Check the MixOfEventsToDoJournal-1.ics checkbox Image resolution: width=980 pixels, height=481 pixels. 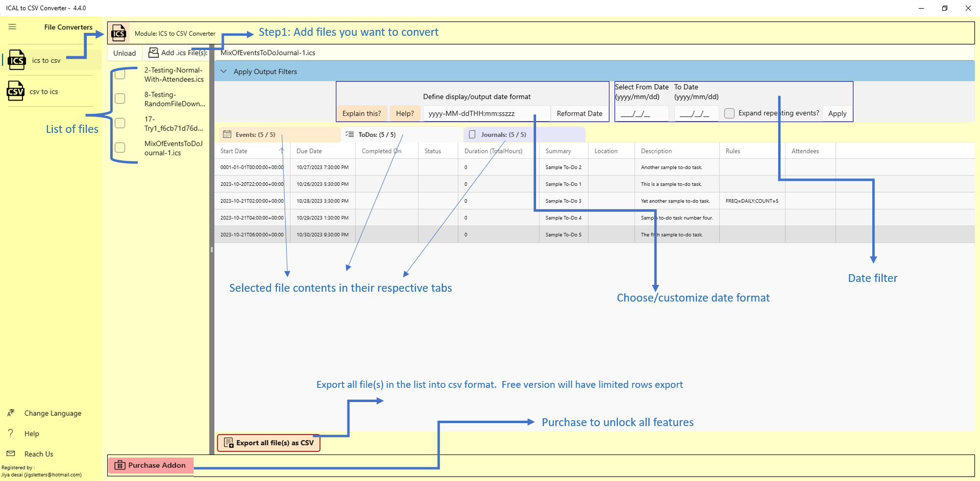coord(120,148)
